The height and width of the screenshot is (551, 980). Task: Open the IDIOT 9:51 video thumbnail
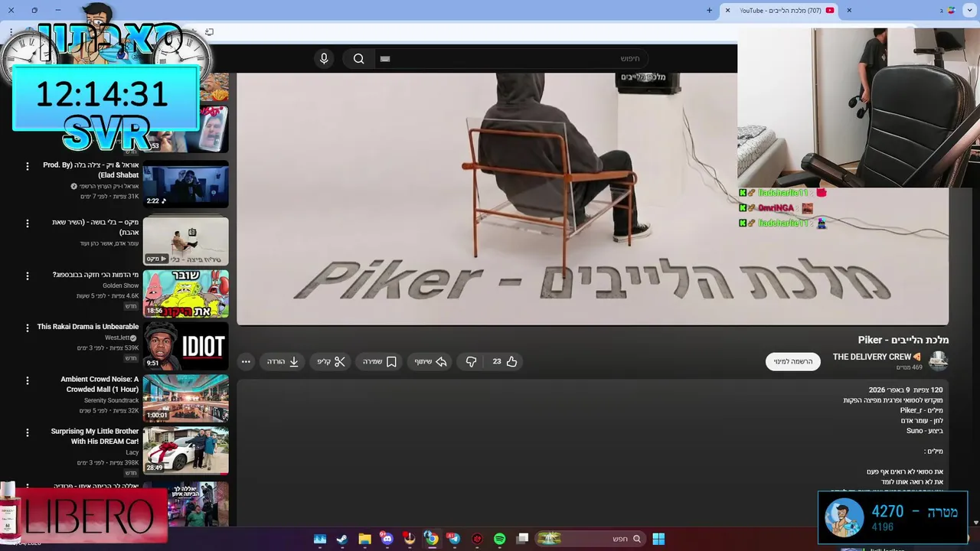point(185,346)
